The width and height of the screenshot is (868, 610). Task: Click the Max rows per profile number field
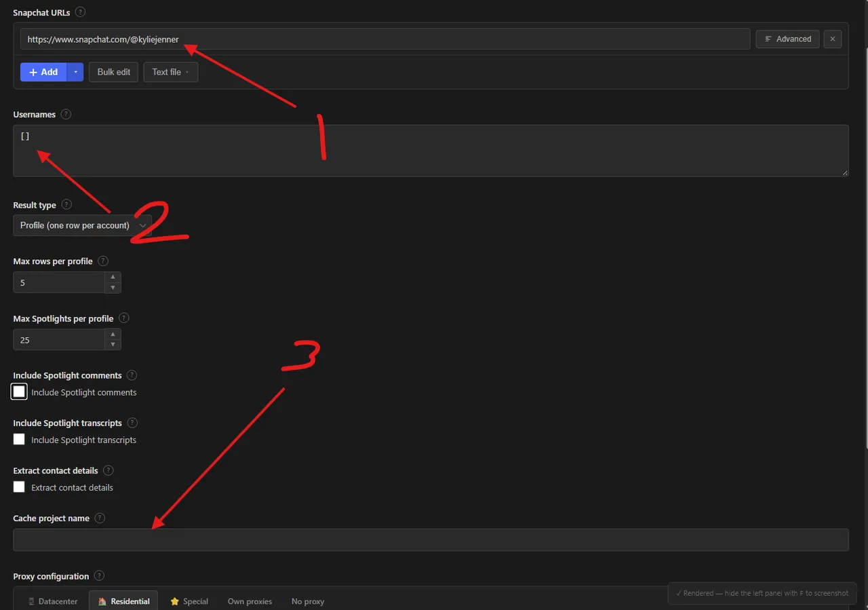tap(59, 282)
